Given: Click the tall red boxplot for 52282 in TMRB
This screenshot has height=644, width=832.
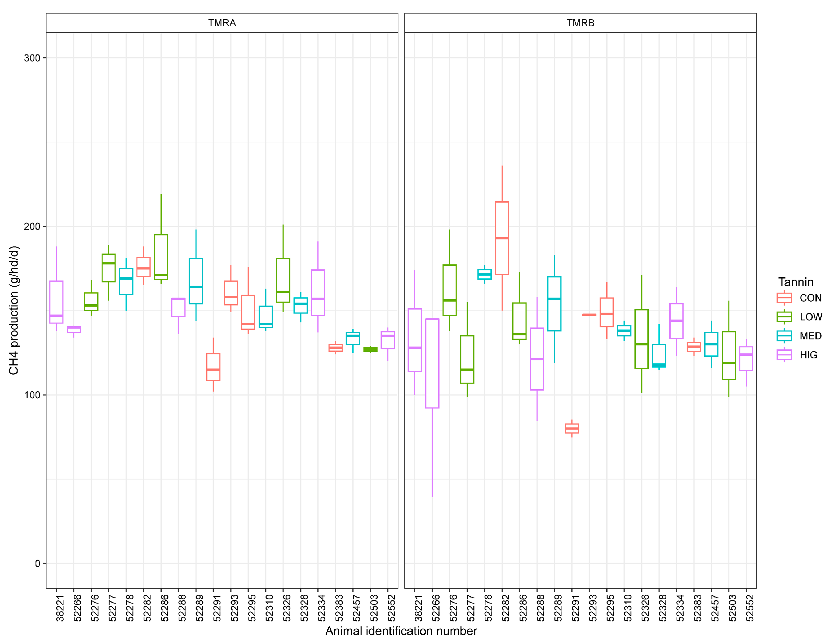Looking at the screenshot, I should point(502,238).
